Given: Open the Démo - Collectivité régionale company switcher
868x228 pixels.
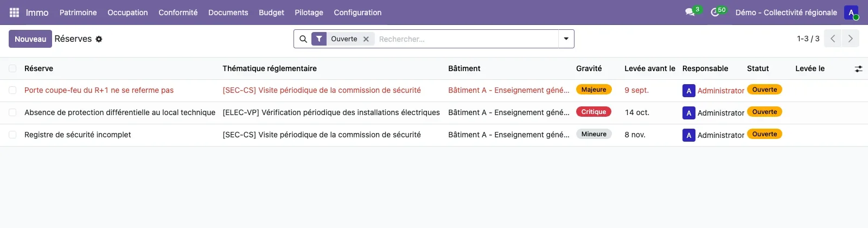Looking at the screenshot, I should pos(786,12).
